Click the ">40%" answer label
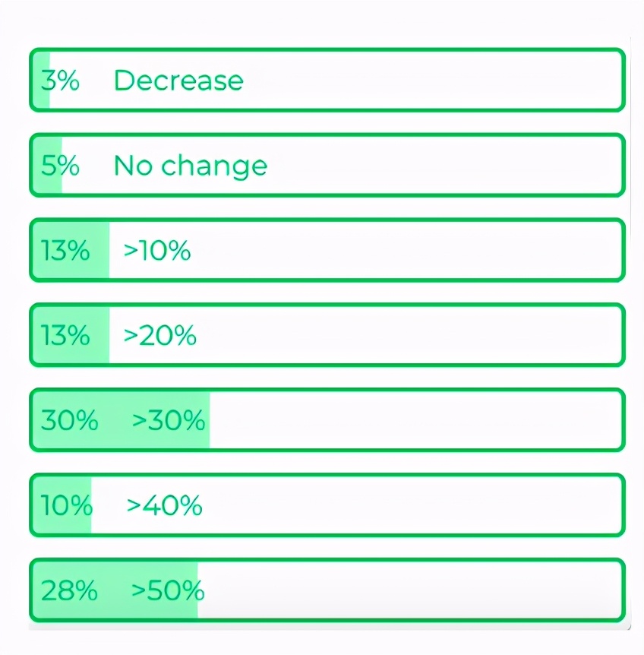 pos(164,505)
